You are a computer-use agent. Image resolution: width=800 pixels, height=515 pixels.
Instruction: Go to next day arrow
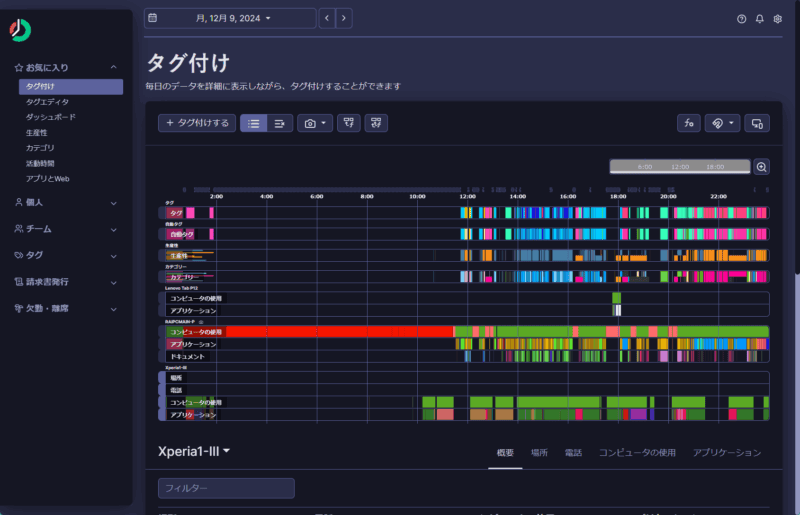pos(344,18)
